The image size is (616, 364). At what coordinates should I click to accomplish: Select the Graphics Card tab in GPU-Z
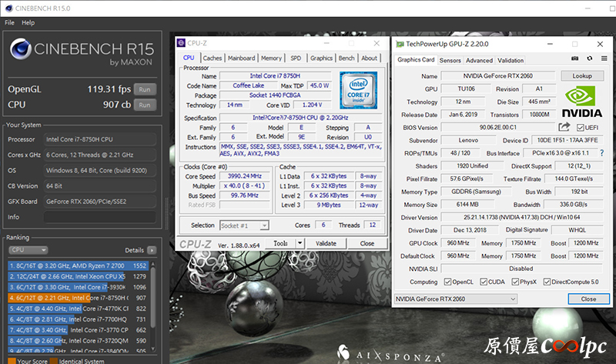tap(416, 60)
